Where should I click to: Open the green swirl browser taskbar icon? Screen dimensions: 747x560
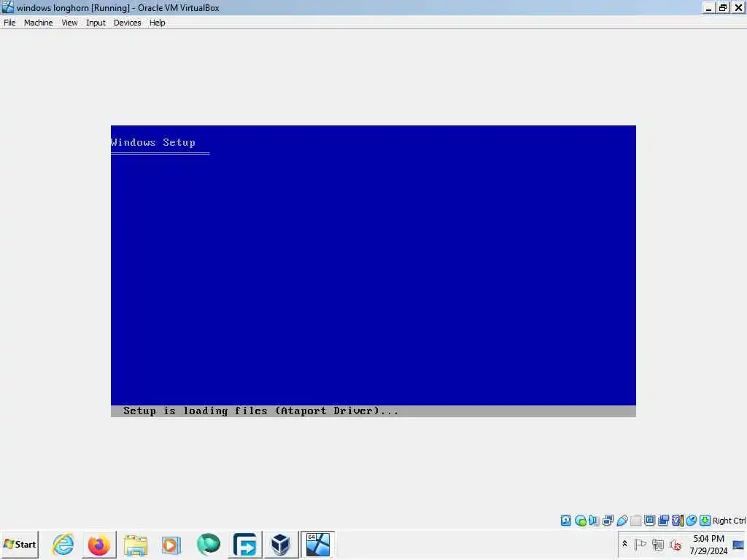[x=208, y=545]
